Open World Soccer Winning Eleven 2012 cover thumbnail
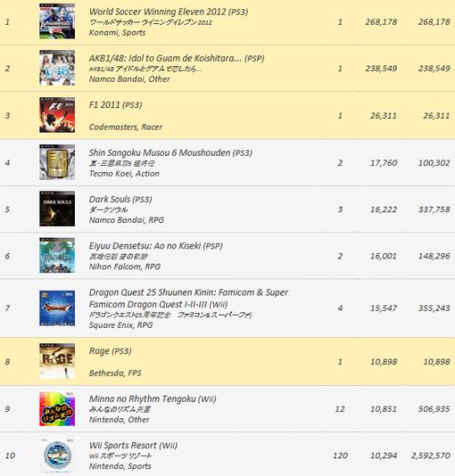This screenshot has height=476, width=455. tap(57, 21)
